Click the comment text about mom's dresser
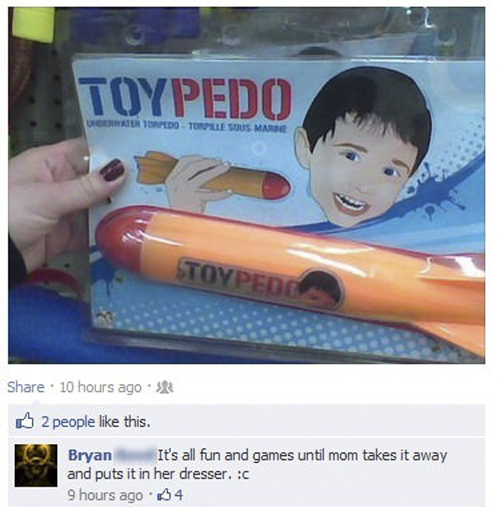This screenshot has width=500, height=507. click(x=257, y=464)
